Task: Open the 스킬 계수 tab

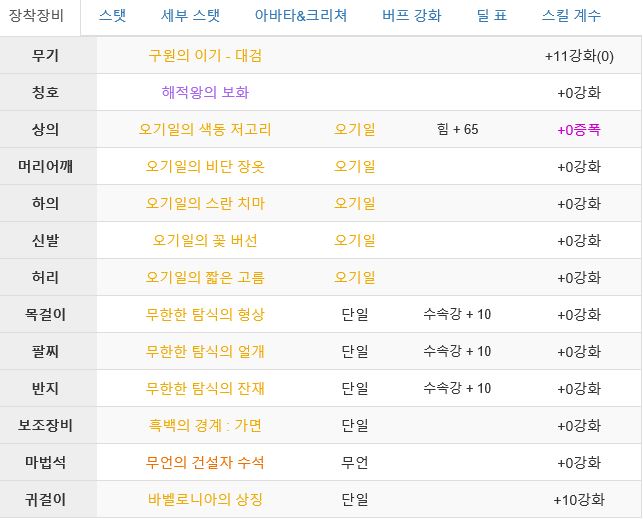Action: click(571, 16)
